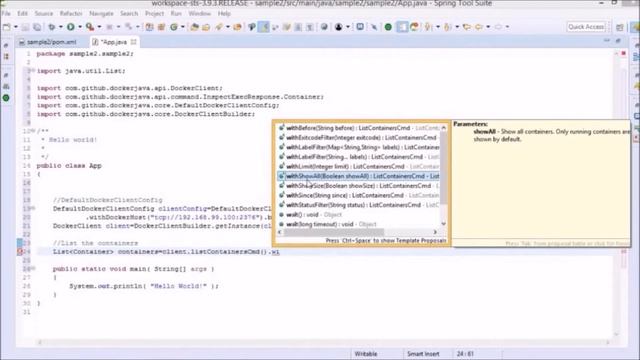
Task: Click the green Run button
Action: (71, 27)
